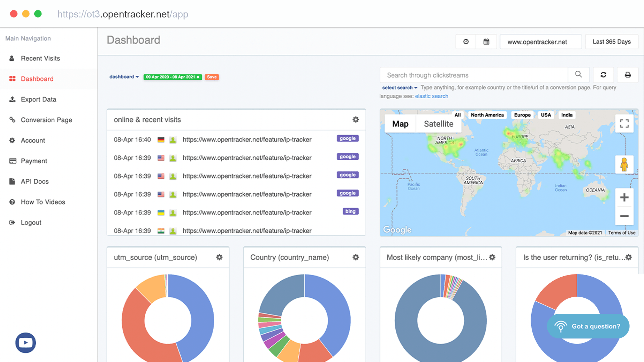Enable Street View with the pegman
Screen dimensions: 644x362
(624, 165)
